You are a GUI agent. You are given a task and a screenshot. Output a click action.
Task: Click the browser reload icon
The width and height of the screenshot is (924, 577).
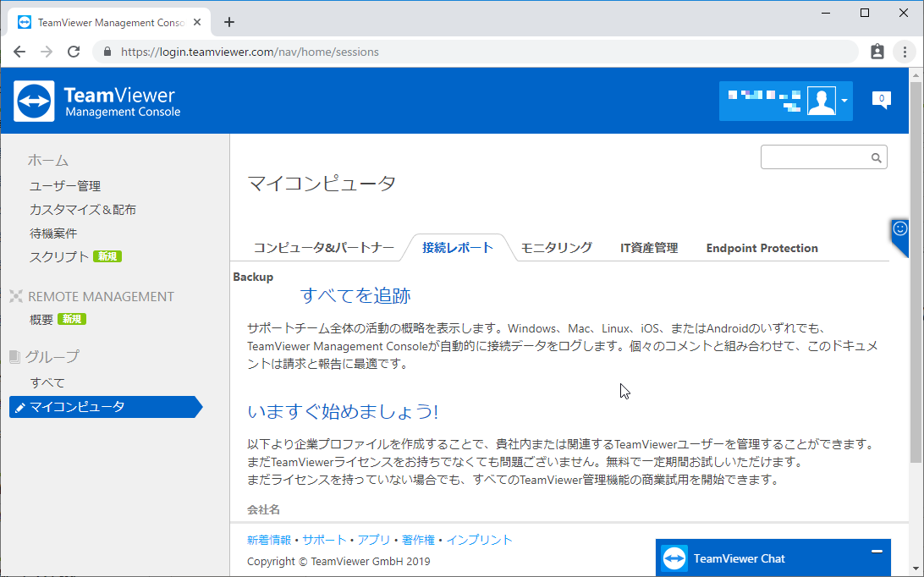coord(74,52)
